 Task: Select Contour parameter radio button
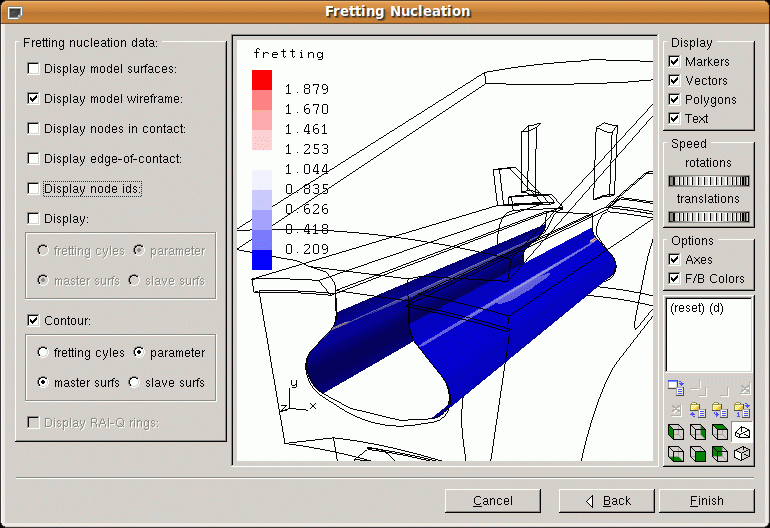click(x=139, y=352)
